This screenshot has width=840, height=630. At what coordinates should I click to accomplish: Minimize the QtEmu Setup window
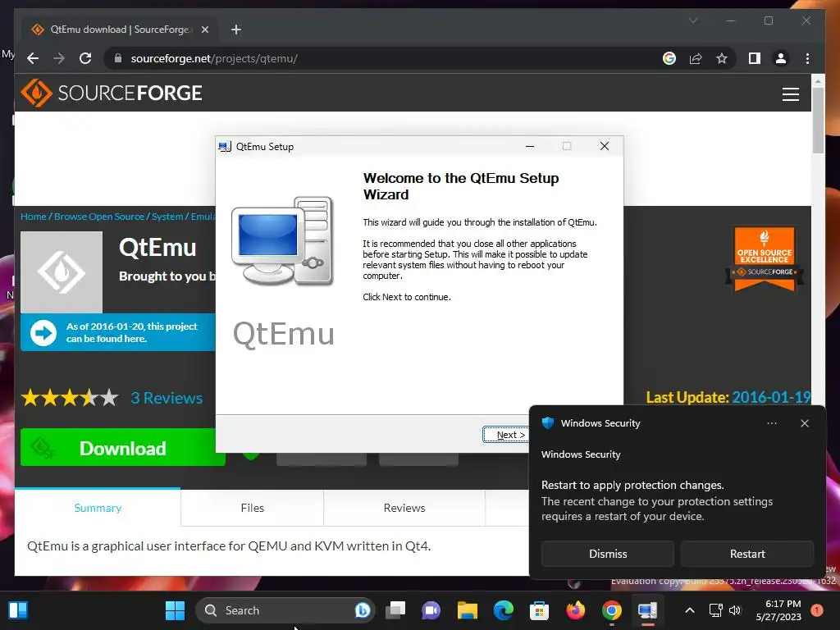point(530,146)
